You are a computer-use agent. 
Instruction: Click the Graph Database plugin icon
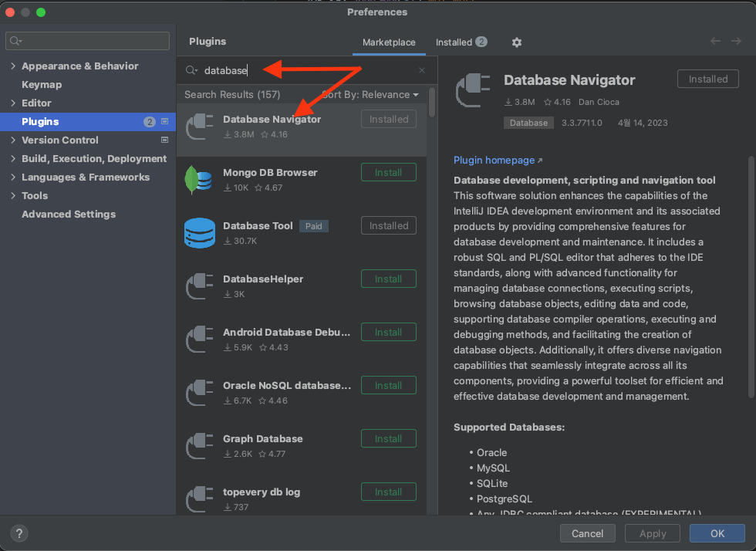click(x=200, y=446)
